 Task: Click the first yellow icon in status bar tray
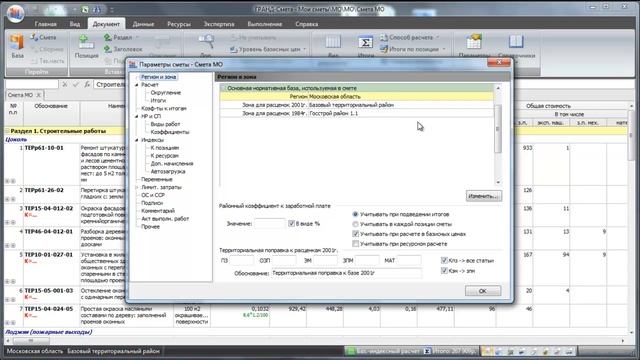(487, 351)
